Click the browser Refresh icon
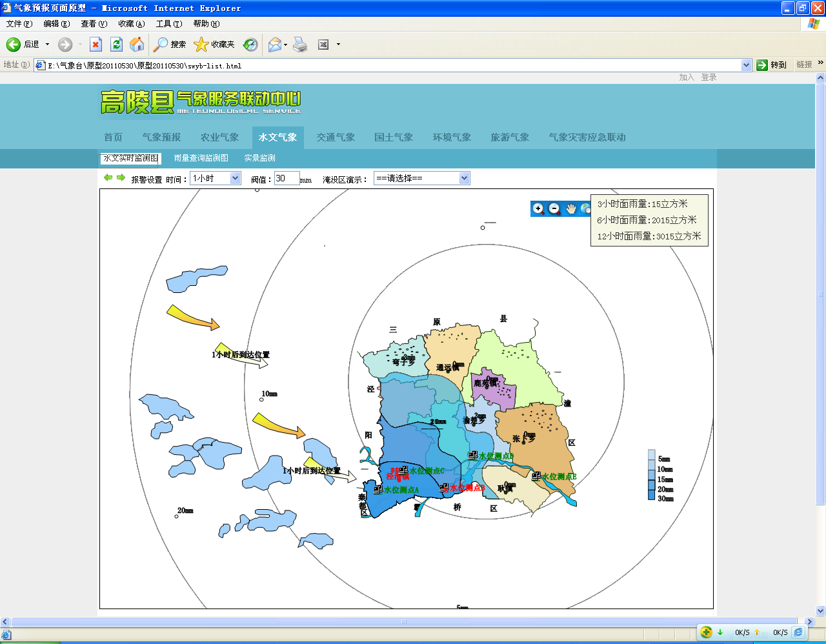The height and width of the screenshot is (644, 826). [116, 44]
